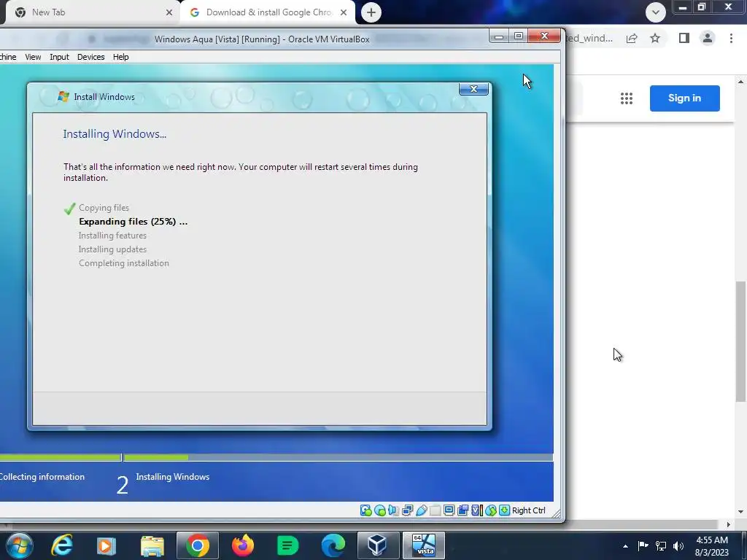This screenshot has width=747, height=560.
Task: Click the shared folders indicator in VirtualBox
Action: (435, 510)
